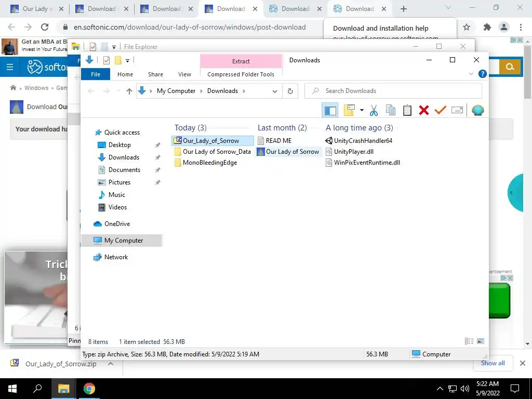Select the WinPixEventRuntime.dll file
Viewport: 532px width, 399px height.
[367, 163]
